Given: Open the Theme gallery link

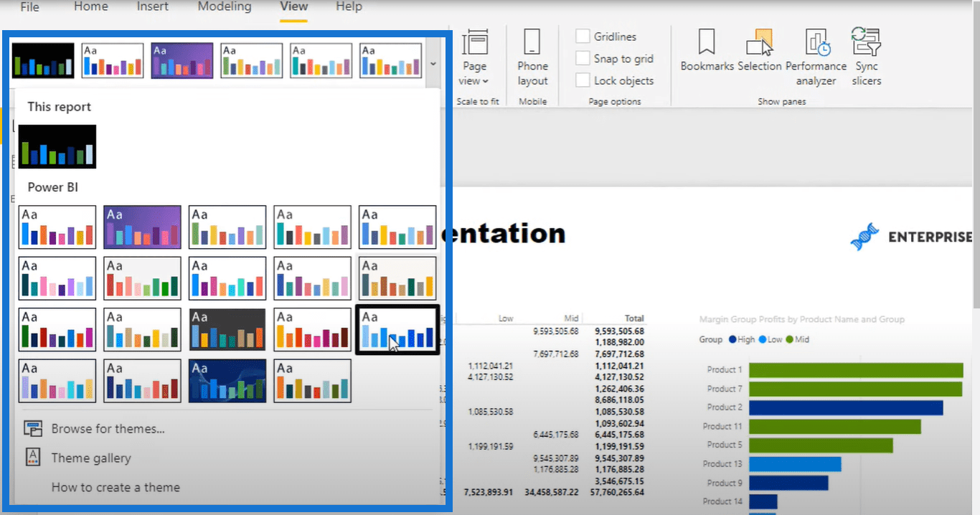Looking at the screenshot, I should (91, 458).
